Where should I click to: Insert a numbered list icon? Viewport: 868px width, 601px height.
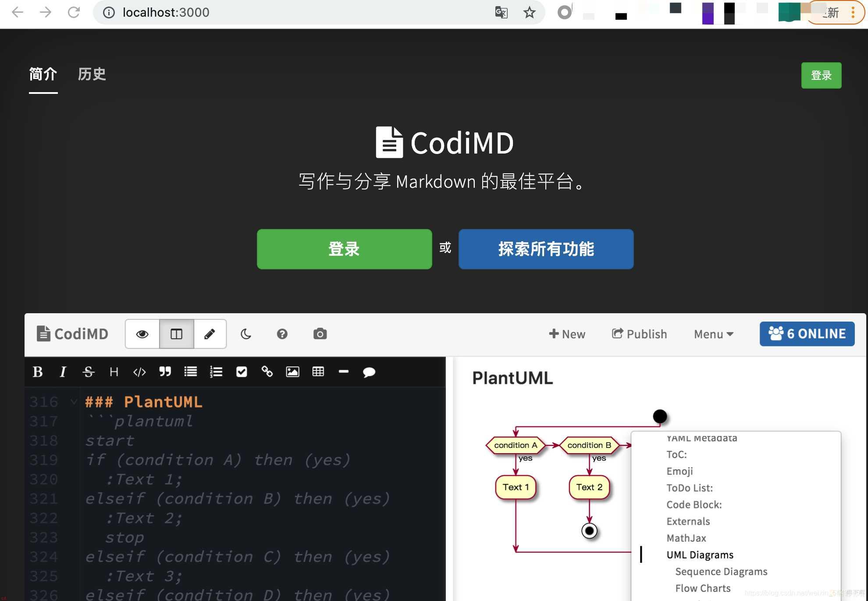(216, 372)
